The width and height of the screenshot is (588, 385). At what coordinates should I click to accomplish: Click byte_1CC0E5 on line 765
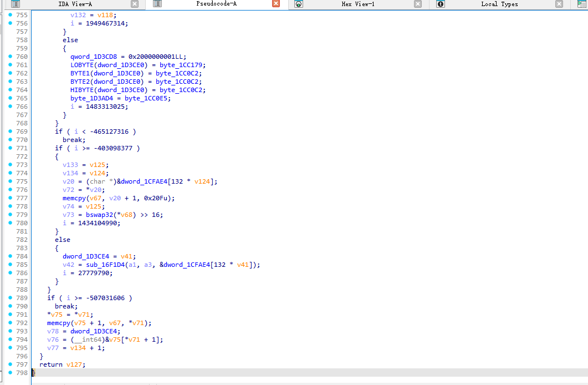[146, 98]
